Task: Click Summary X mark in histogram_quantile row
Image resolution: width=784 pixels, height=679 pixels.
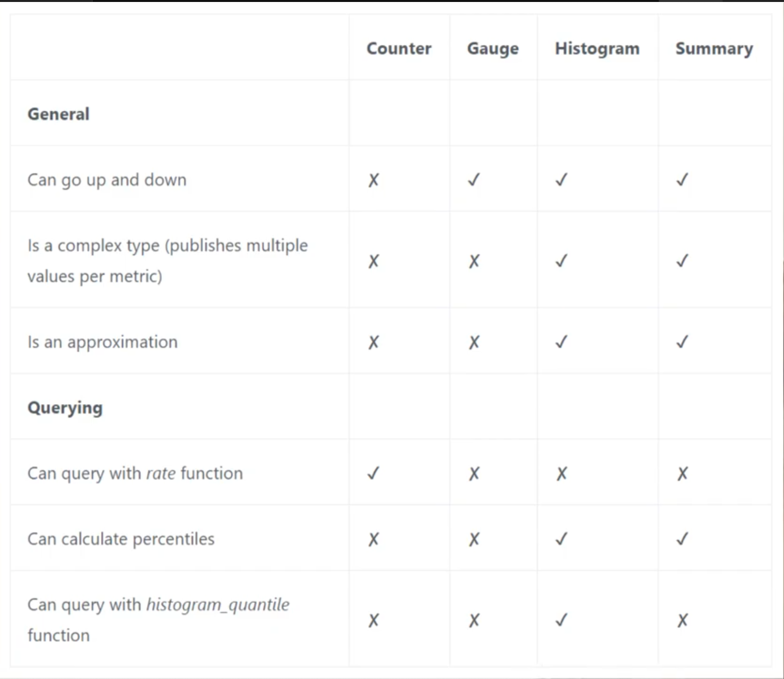Action: tap(682, 620)
